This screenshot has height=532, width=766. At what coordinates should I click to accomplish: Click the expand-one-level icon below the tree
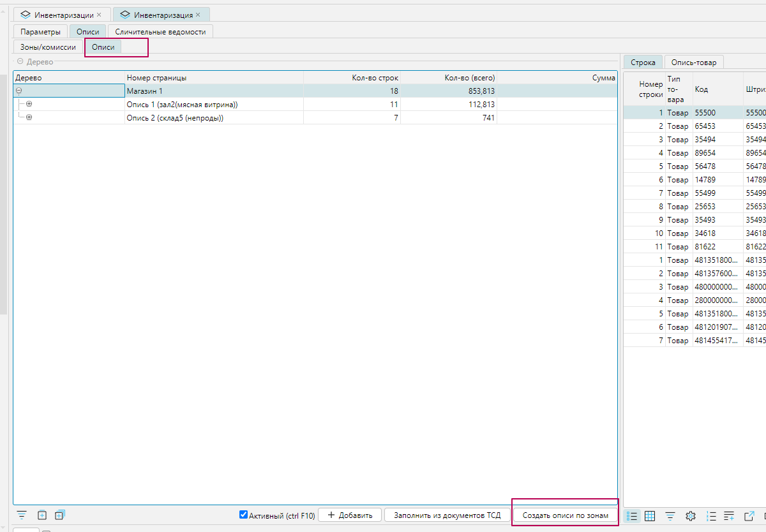click(42, 515)
